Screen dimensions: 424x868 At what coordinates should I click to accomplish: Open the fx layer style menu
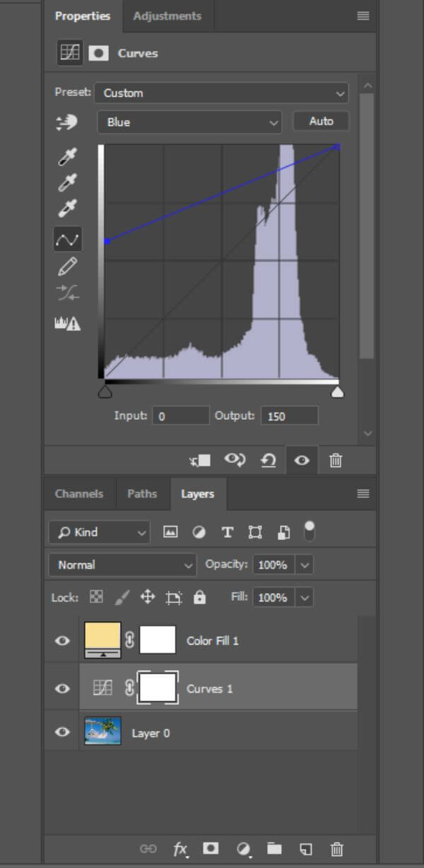pyautogui.click(x=181, y=849)
